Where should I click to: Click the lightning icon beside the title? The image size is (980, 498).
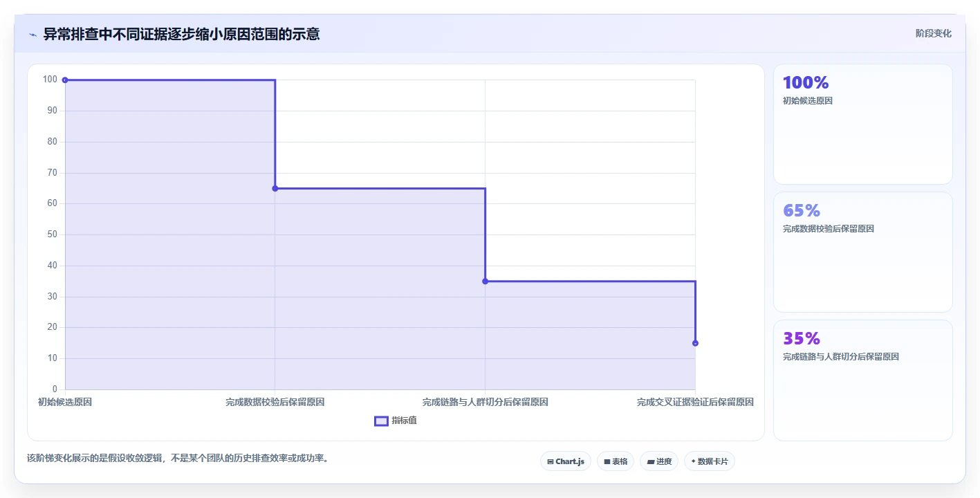pyautogui.click(x=33, y=35)
